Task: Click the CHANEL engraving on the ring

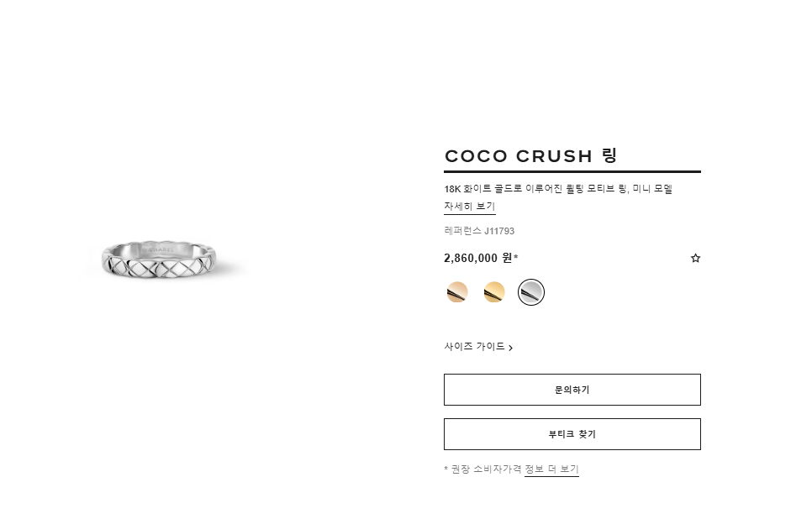Action: (x=158, y=248)
